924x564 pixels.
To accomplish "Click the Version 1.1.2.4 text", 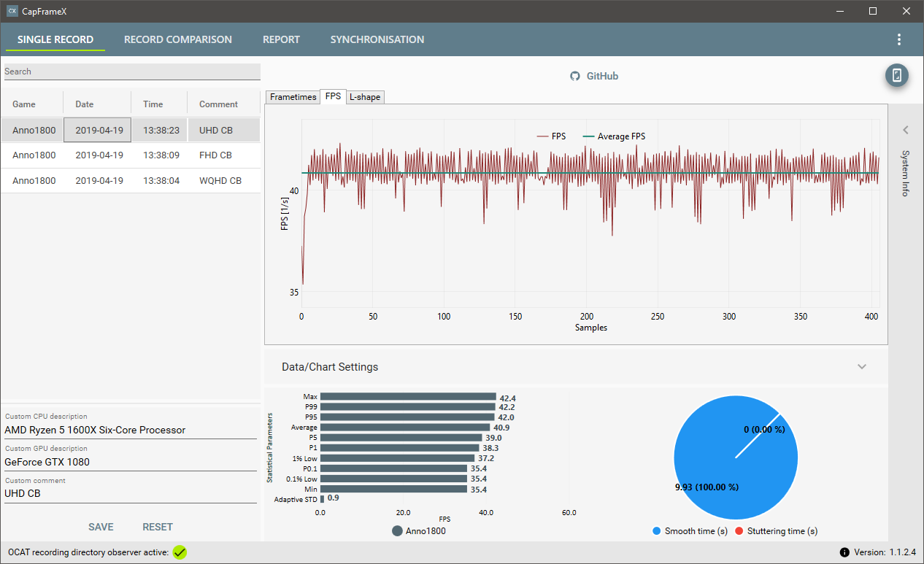I will pyautogui.click(x=885, y=552).
